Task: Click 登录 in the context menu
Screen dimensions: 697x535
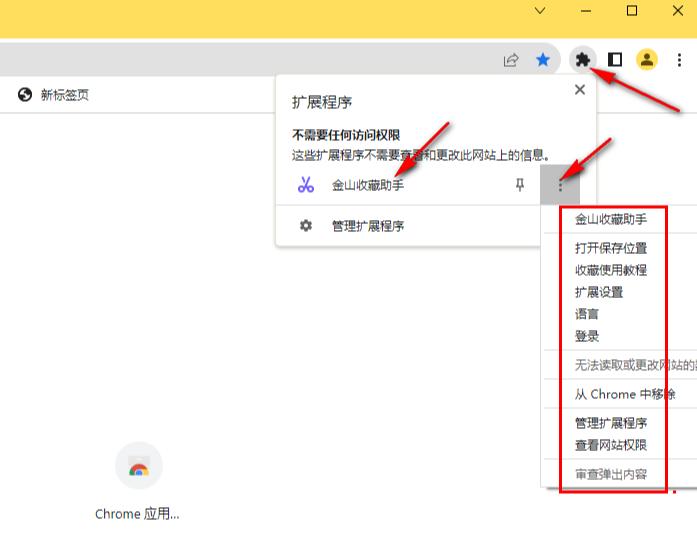Action: click(587, 336)
